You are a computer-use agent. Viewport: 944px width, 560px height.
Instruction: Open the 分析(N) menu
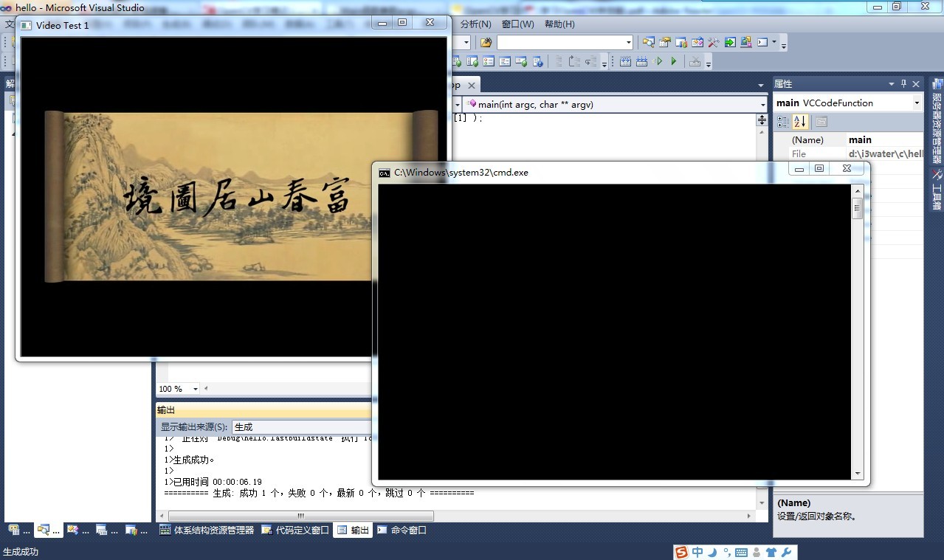coord(475,24)
